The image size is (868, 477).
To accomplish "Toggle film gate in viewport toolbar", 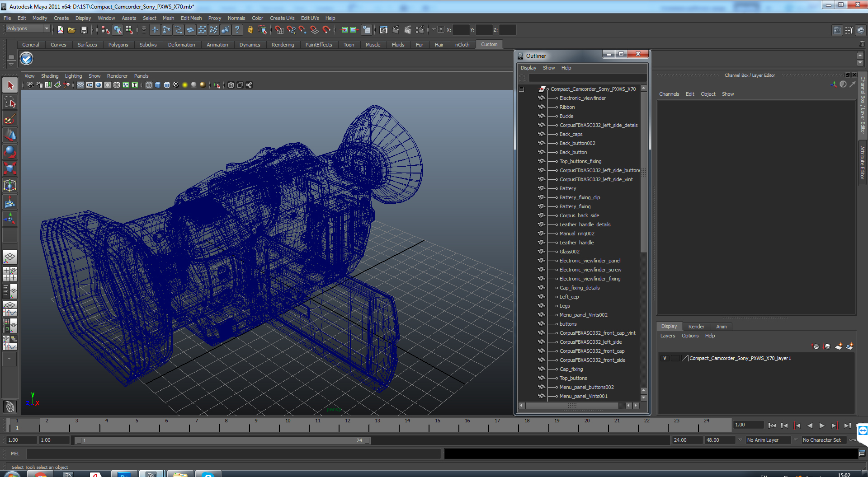I will tap(90, 85).
